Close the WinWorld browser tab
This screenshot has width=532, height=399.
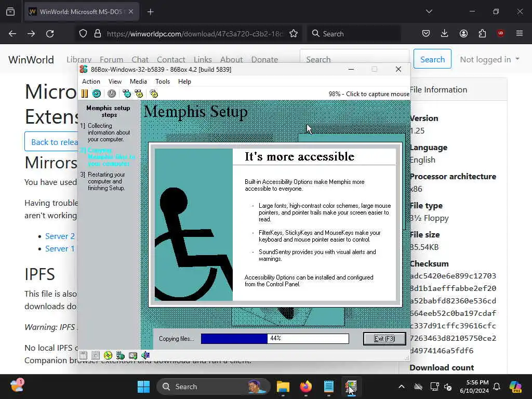(131, 11)
